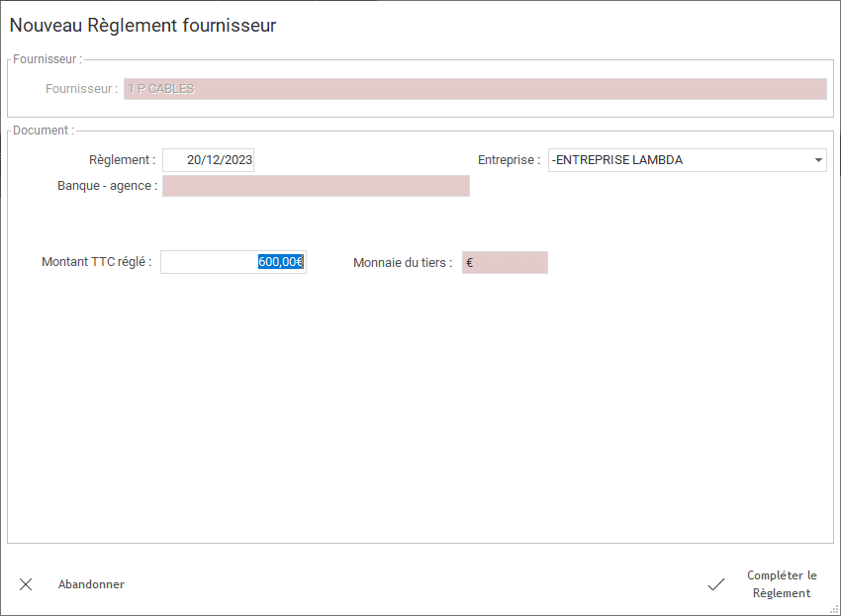Focus the Règlement date field 20/12/2023
The image size is (841, 616).
pyautogui.click(x=208, y=160)
